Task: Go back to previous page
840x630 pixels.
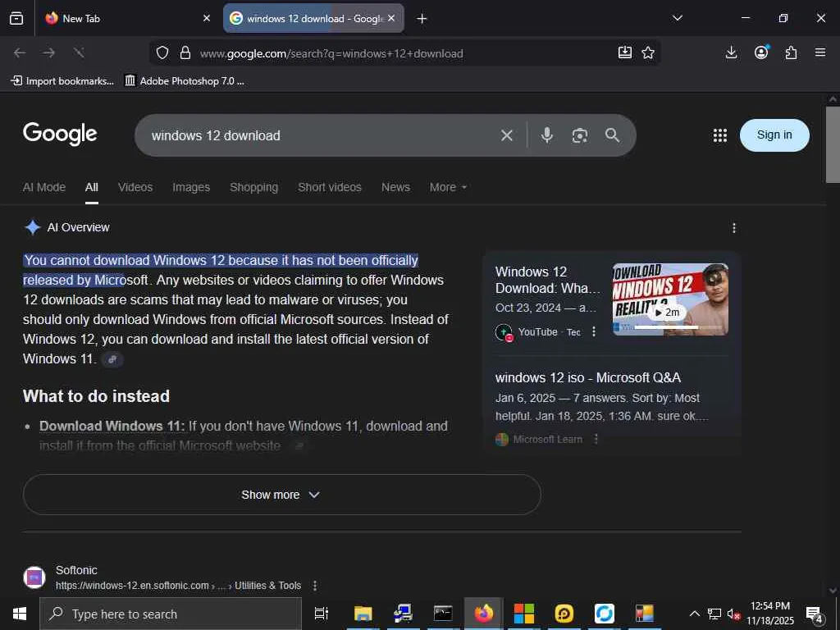Action: pos(20,52)
